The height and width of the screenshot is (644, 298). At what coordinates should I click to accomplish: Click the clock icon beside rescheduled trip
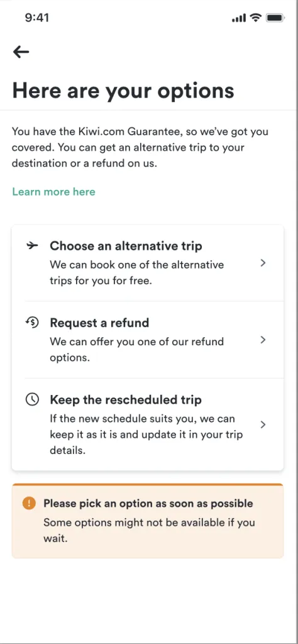click(x=32, y=399)
